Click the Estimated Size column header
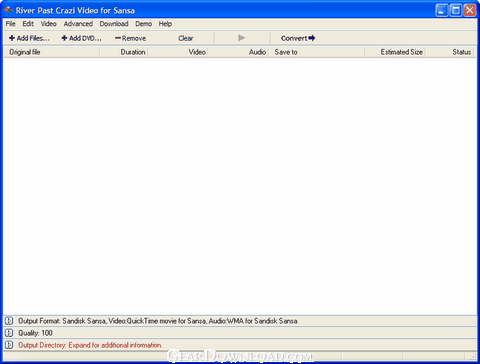Viewport: 480px width, 364px height. click(x=395, y=52)
